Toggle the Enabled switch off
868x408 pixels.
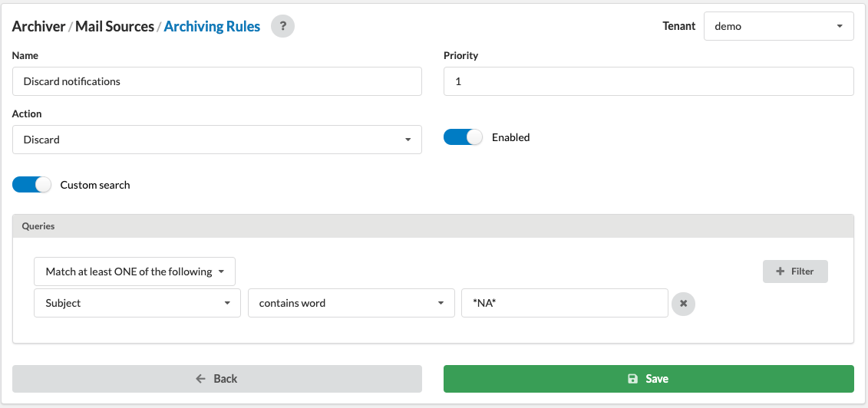pyautogui.click(x=463, y=137)
